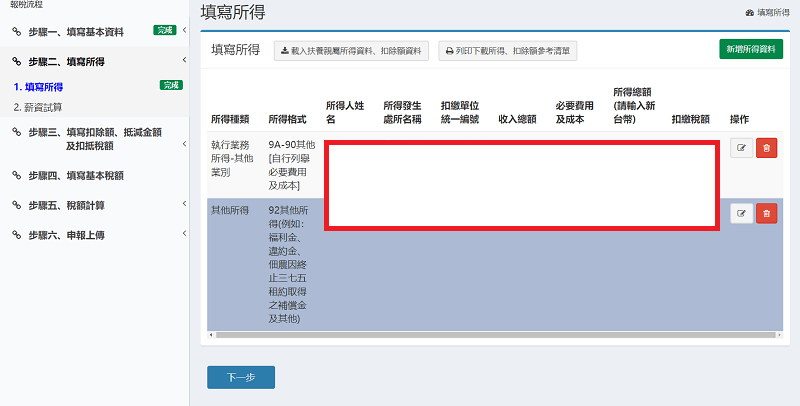Click cell 92其他所得 format description
The height and width of the screenshot is (406, 800).
pos(289,265)
